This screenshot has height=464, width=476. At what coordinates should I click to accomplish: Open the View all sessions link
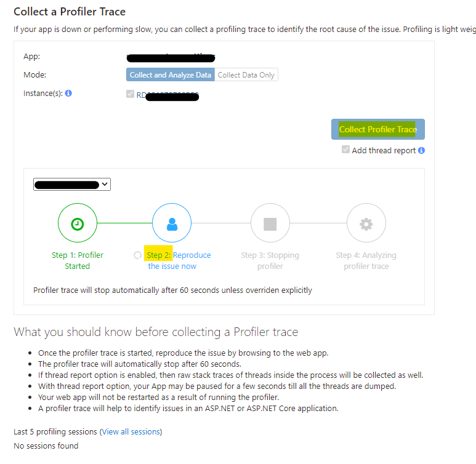131,431
